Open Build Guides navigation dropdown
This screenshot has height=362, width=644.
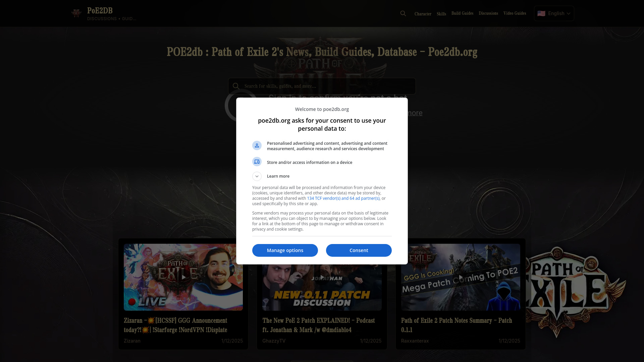click(462, 13)
